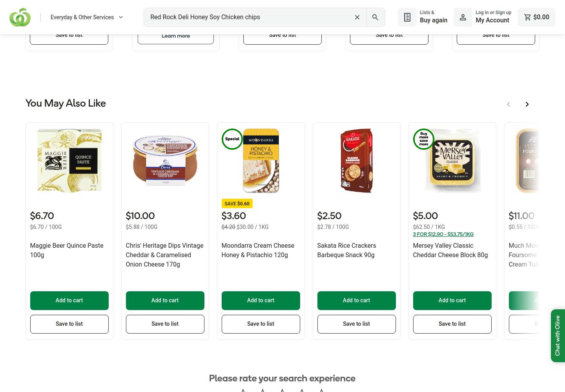Open Chris' Heritage Dips product title
Image resolution: width=565 pixels, height=392 pixels.
(165, 255)
